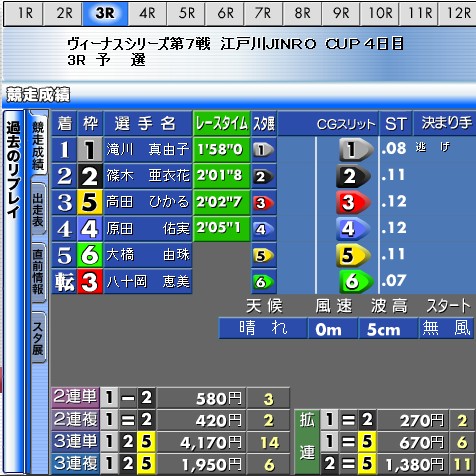
Task: Click racer name 滝川 真由子
Action: click(x=148, y=149)
